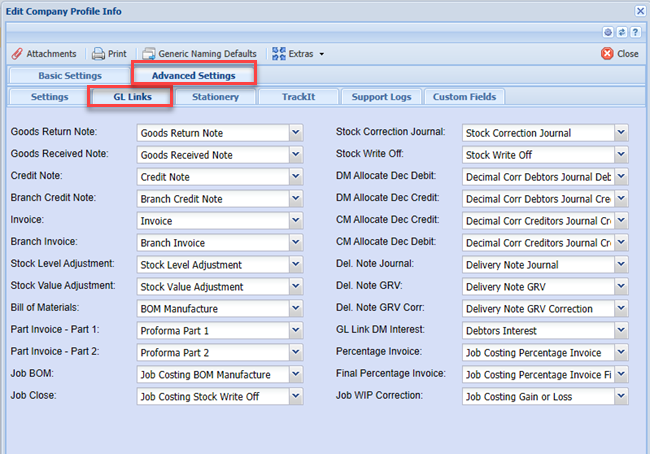Open the Support Logs tab
The height and width of the screenshot is (454, 650).
pos(380,97)
